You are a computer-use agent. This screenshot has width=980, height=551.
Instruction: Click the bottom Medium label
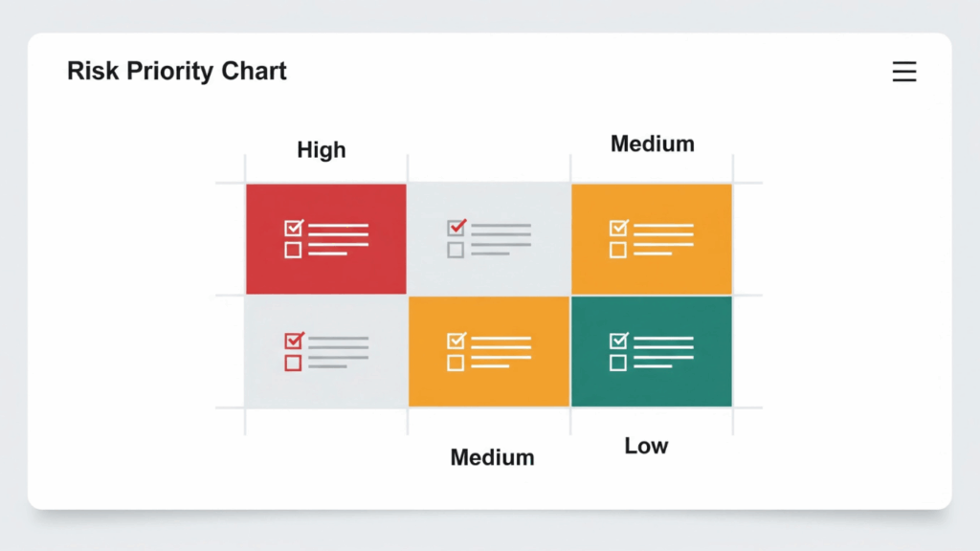tap(492, 457)
